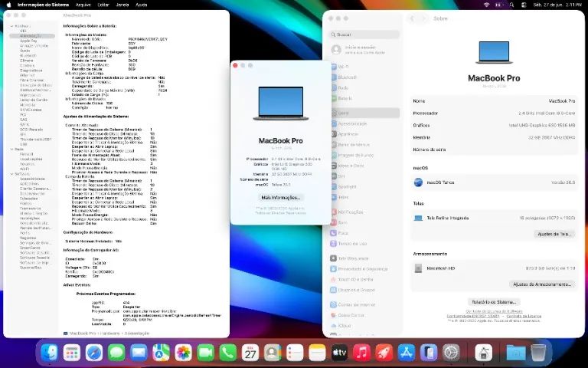
Task: Select Geral in Settings sidebar
Action: pyautogui.click(x=364, y=113)
